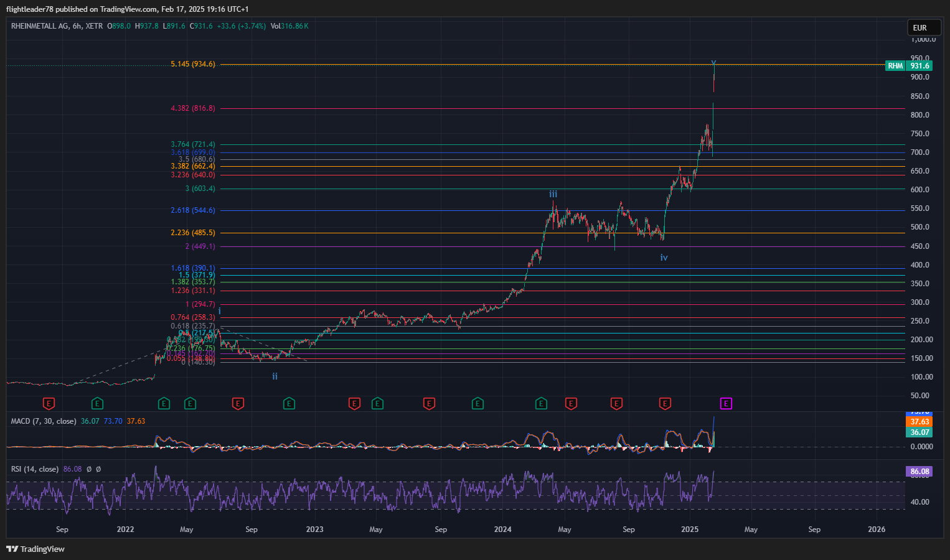Click the 3.764 (721.4) Fibonacci label
The image size is (950, 560).
point(193,144)
